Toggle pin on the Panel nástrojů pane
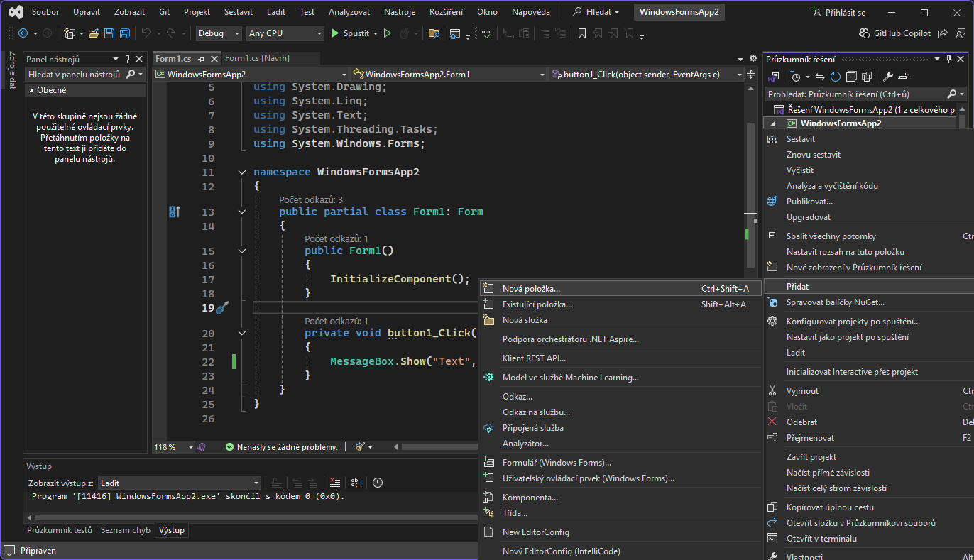The image size is (974, 560). click(127, 59)
